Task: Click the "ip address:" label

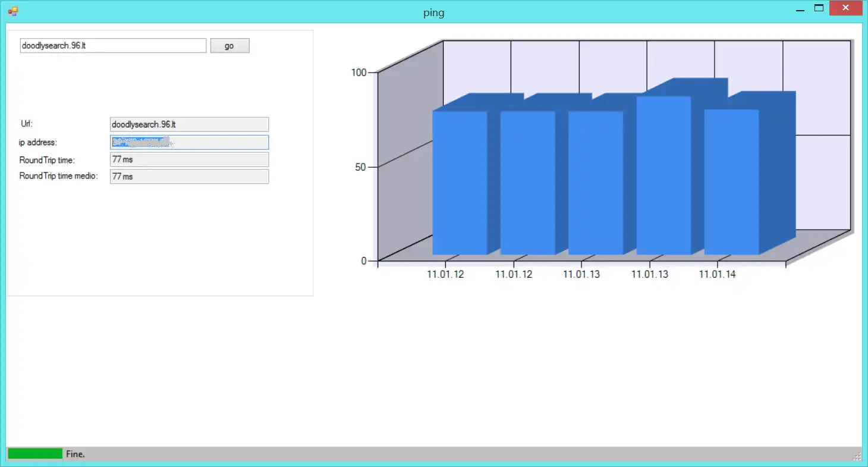Action: 37,142
